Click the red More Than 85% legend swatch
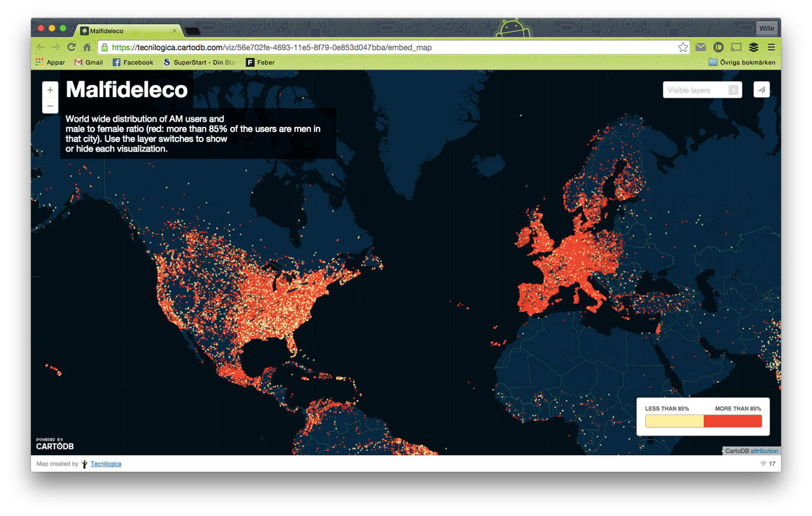812x516 pixels. pyautogui.click(x=733, y=422)
